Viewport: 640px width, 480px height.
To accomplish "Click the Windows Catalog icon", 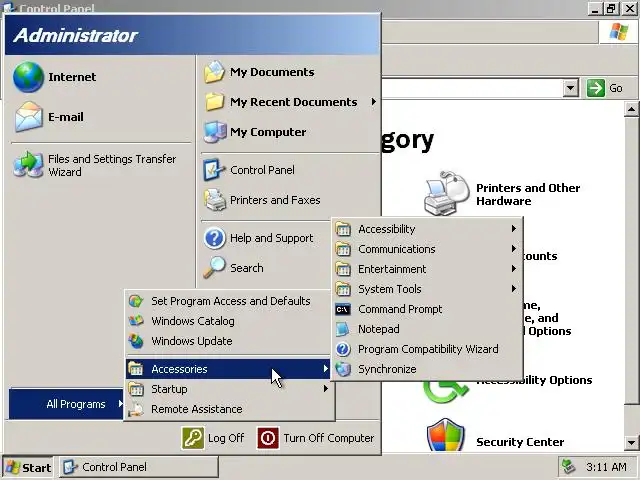I will point(136,321).
